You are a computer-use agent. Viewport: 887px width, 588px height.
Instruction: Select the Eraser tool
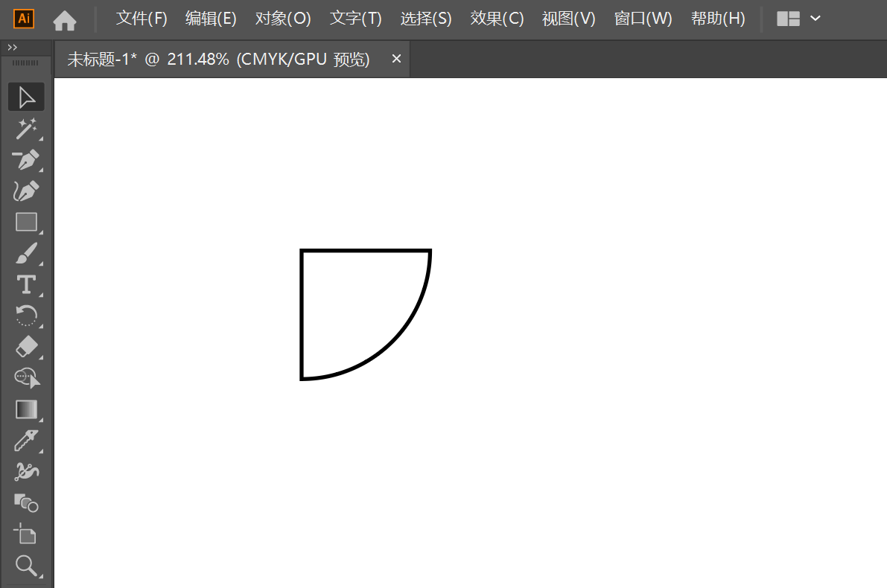coord(26,347)
